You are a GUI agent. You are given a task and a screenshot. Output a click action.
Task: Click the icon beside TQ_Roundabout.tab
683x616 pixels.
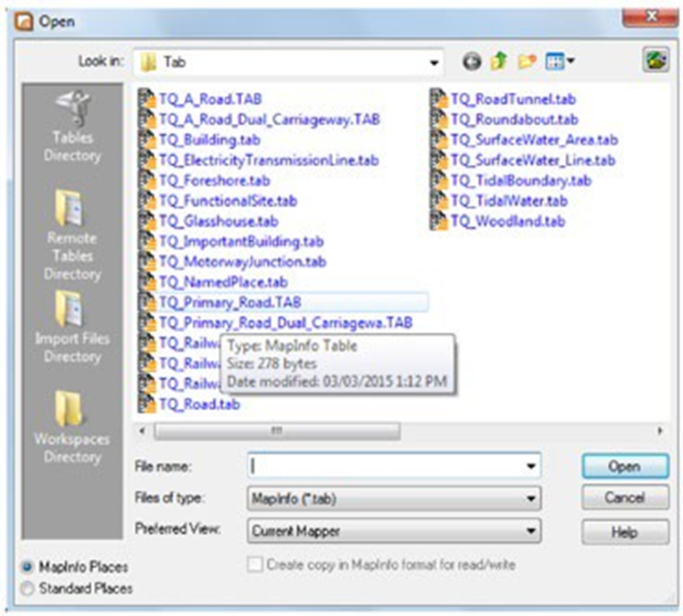[438, 120]
